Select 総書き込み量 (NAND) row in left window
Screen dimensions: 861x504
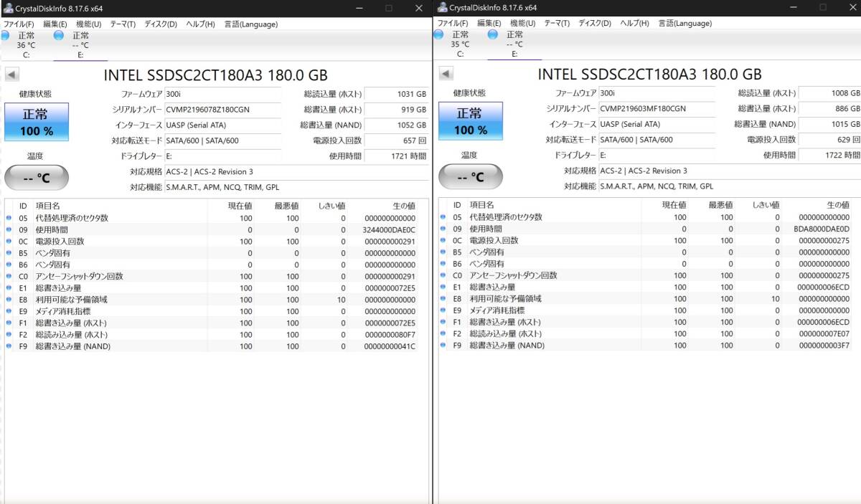217,346
